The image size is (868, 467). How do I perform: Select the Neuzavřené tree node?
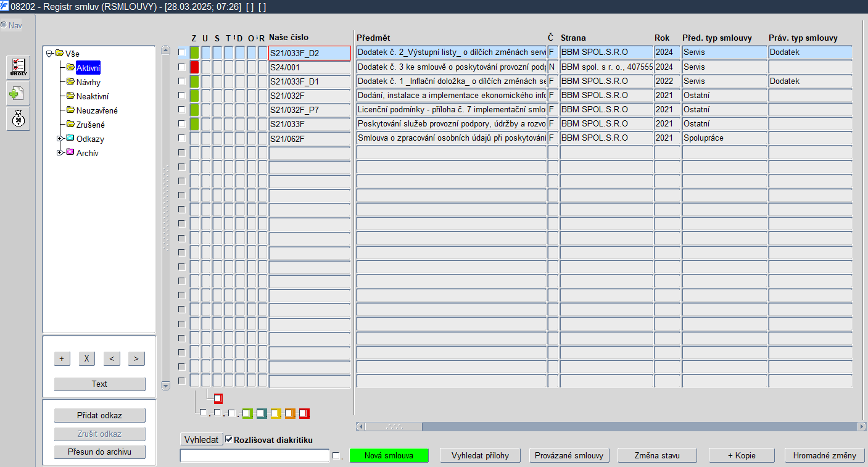click(x=97, y=110)
